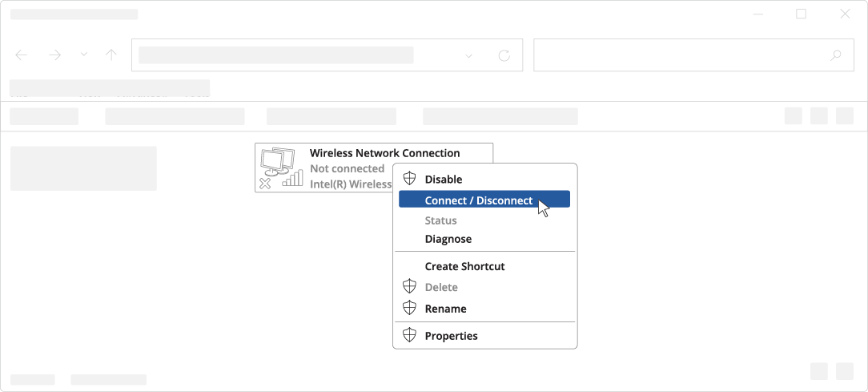Click the Back navigation arrow
Viewport: 868px width, 392px height.
tap(22, 55)
